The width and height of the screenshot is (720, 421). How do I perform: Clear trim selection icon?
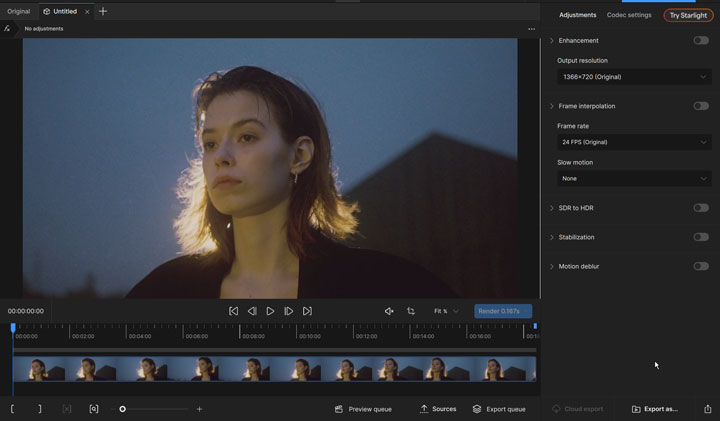point(67,409)
